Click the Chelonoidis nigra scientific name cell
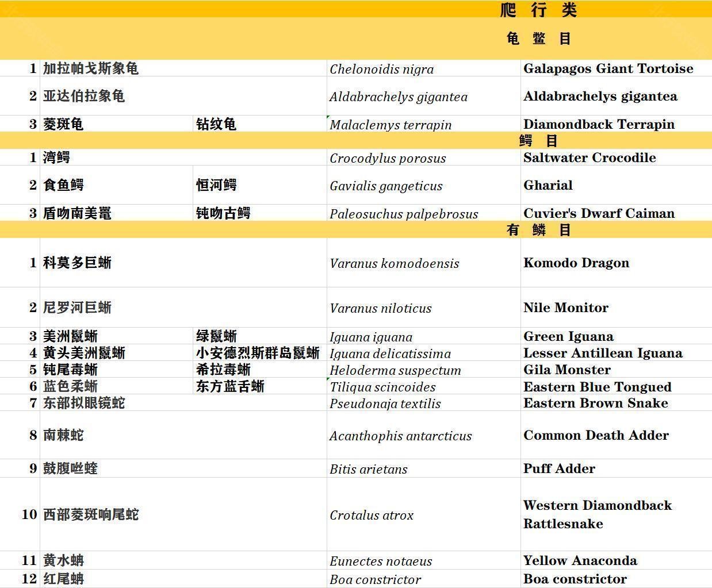Viewport: 712px width, 588px height. coord(382,69)
